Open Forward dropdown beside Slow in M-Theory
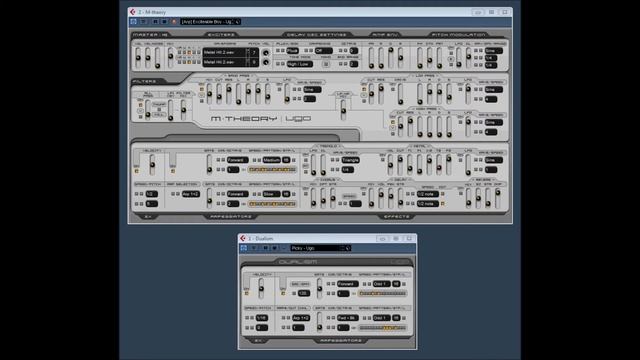Screen dimensions: 640x360 (x=237, y=194)
